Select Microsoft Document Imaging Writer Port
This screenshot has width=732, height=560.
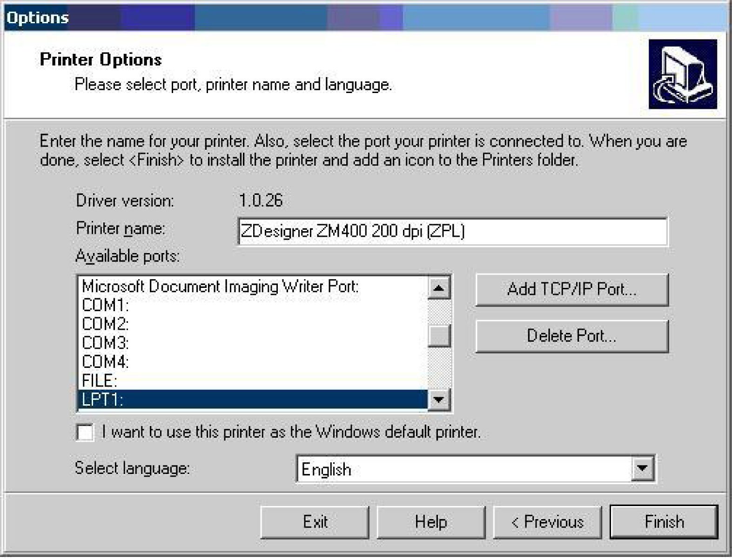[252, 287]
